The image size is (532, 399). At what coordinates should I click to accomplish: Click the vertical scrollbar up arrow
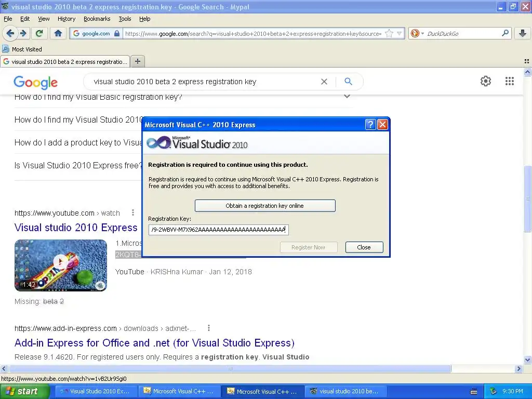point(528,72)
